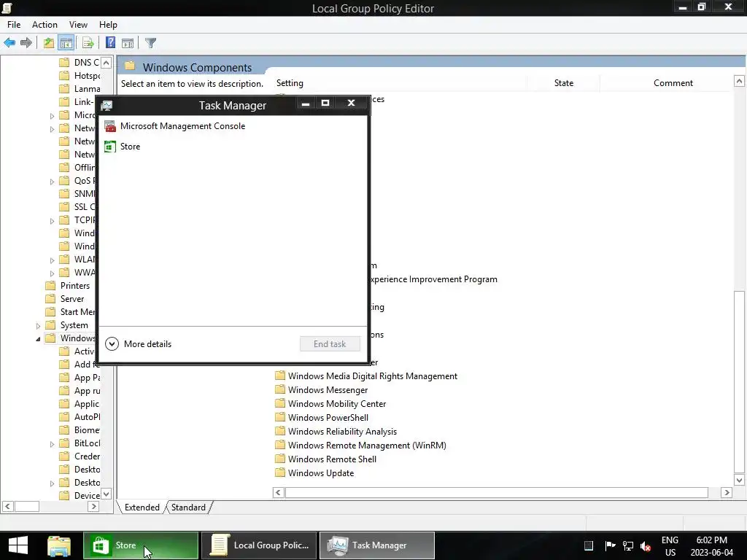This screenshot has height=560, width=747.
Task: Open the Windows Messenger folder
Action: coord(322,390)
